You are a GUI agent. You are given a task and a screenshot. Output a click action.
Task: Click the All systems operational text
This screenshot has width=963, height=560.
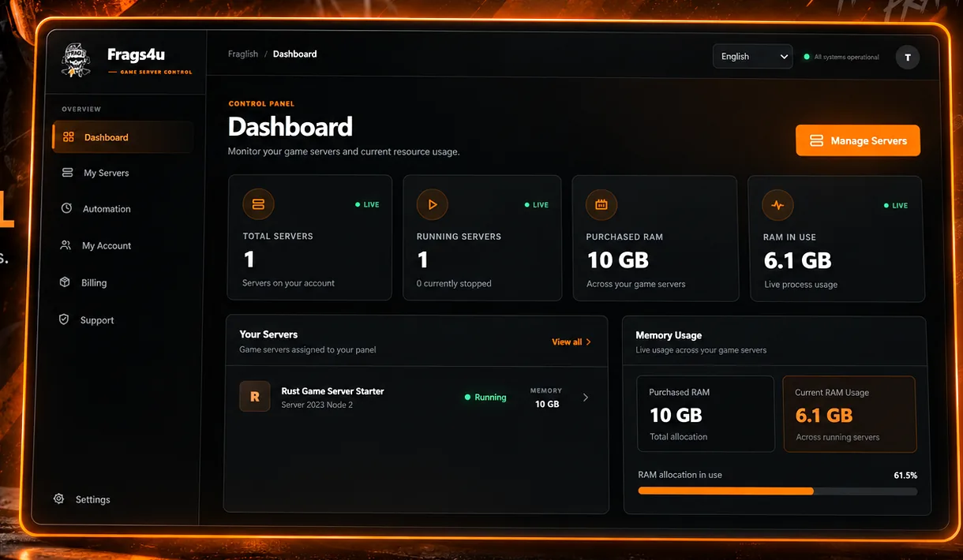click(x=846, y=58)
